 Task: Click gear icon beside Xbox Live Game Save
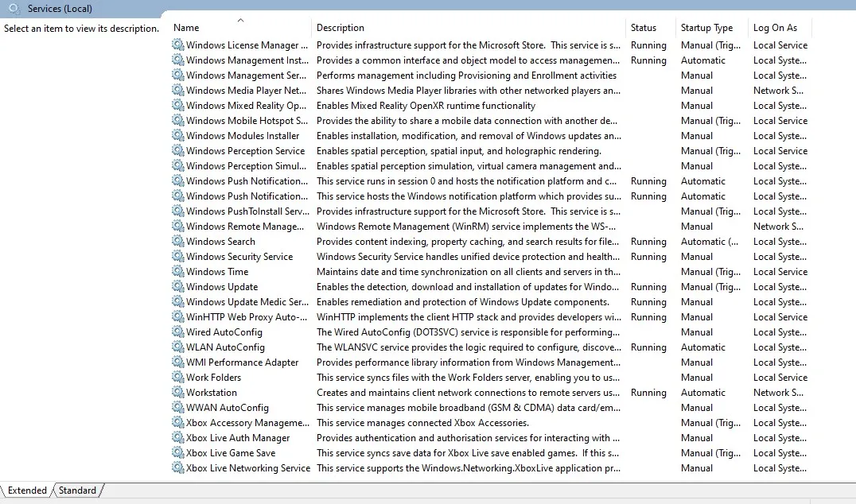click(x=178, y=452)
